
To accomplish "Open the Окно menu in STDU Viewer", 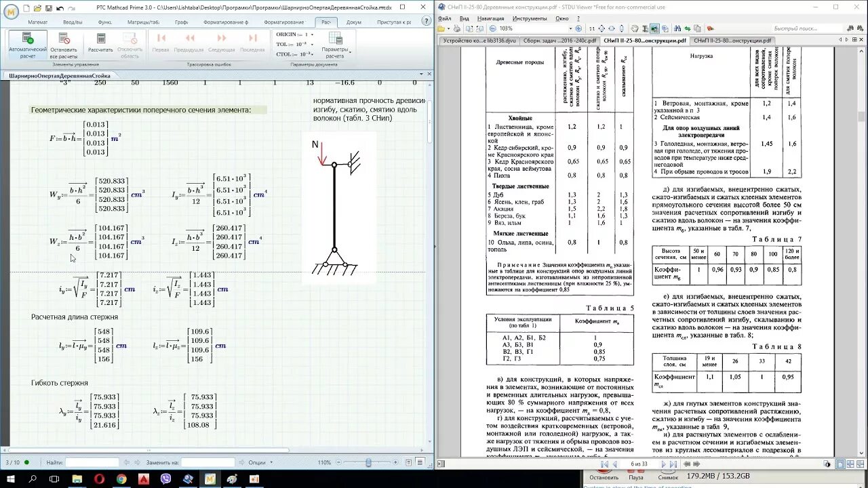I will [561, 18].
